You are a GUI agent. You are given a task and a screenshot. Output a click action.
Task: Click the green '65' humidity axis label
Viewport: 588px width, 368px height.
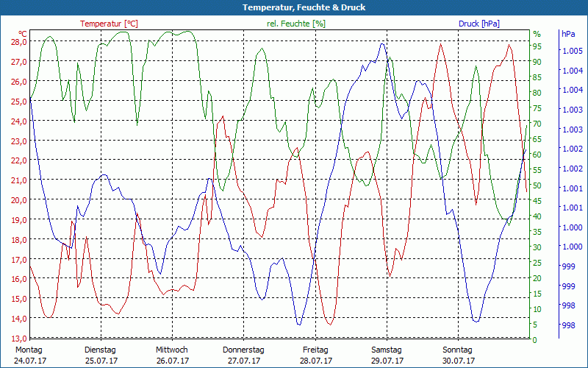537,139
